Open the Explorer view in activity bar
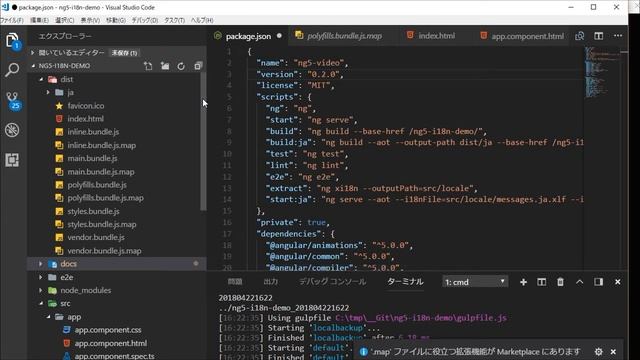This screenshot has width=640, height=360. (x=12, y=41)
